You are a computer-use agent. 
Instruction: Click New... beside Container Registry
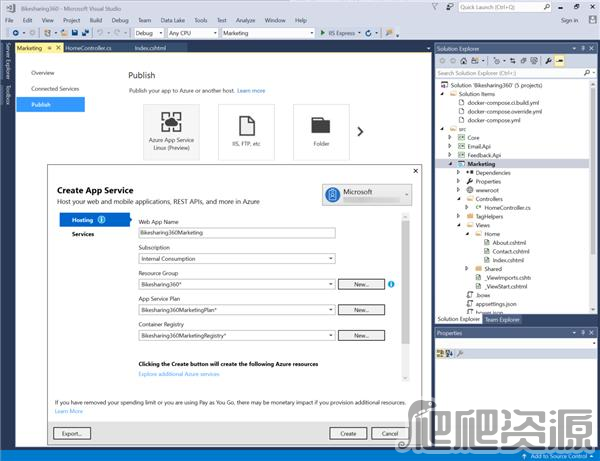pyautogui.click(x=361, y=336)
